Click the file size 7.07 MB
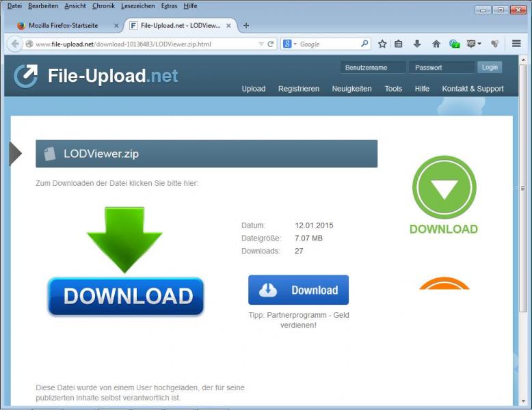The width and height of the screenshot is (532, 410). click(x=308, y=238)
